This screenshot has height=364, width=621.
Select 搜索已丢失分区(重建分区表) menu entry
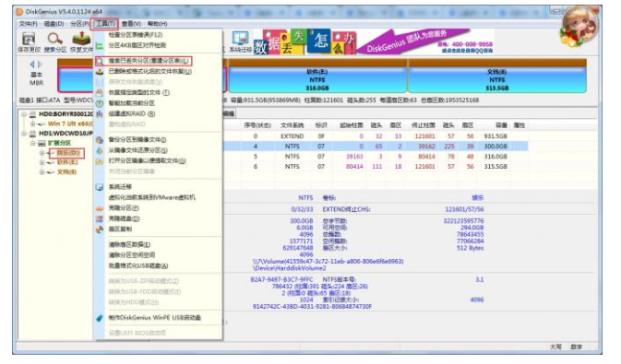pyautogui.click(x=149, y=61)
